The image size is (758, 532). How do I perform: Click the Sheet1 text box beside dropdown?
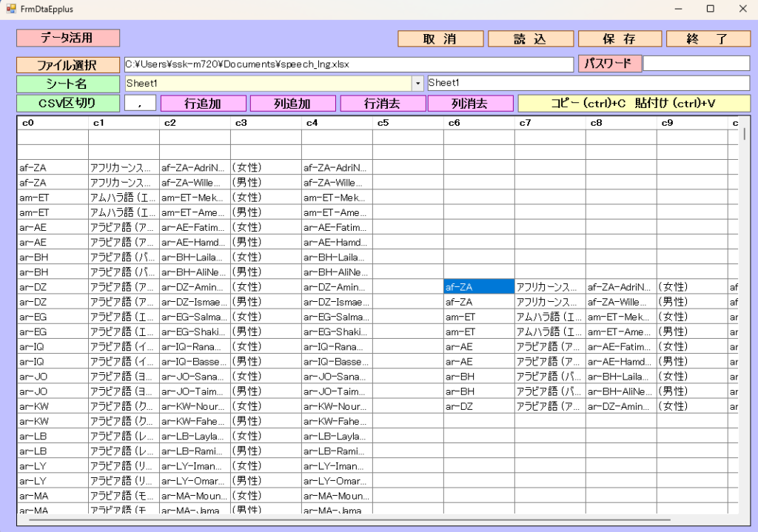pos(588,84)
